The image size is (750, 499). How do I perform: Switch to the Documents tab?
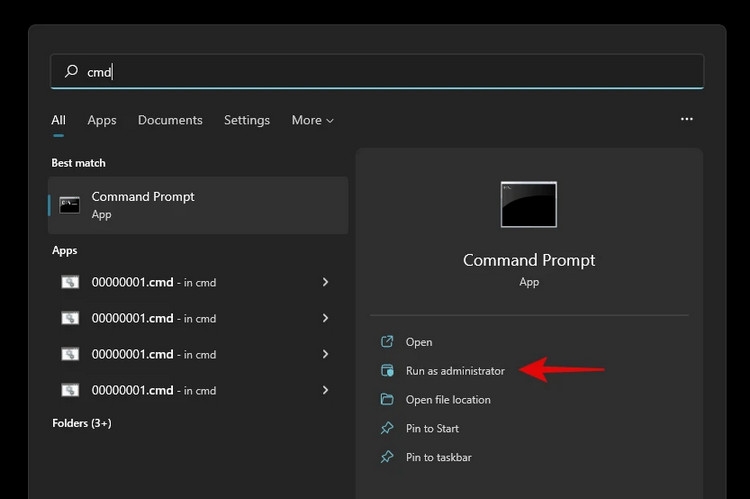(170, 120)
